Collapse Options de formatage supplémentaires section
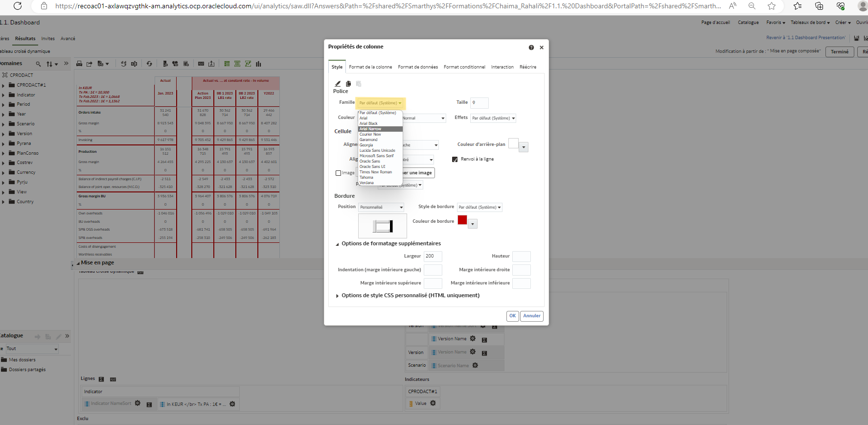The height and width of the screenshot is (425, 868). point(337,244)
